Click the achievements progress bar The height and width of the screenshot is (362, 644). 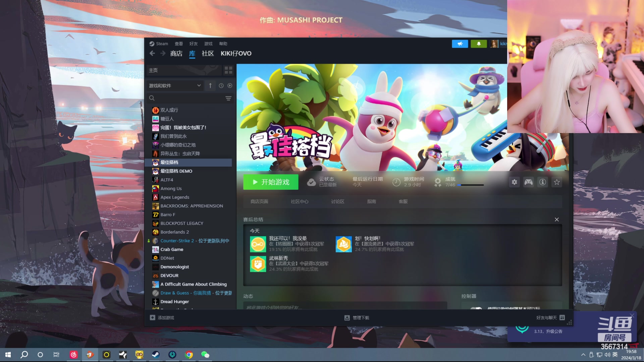[470, 185]
